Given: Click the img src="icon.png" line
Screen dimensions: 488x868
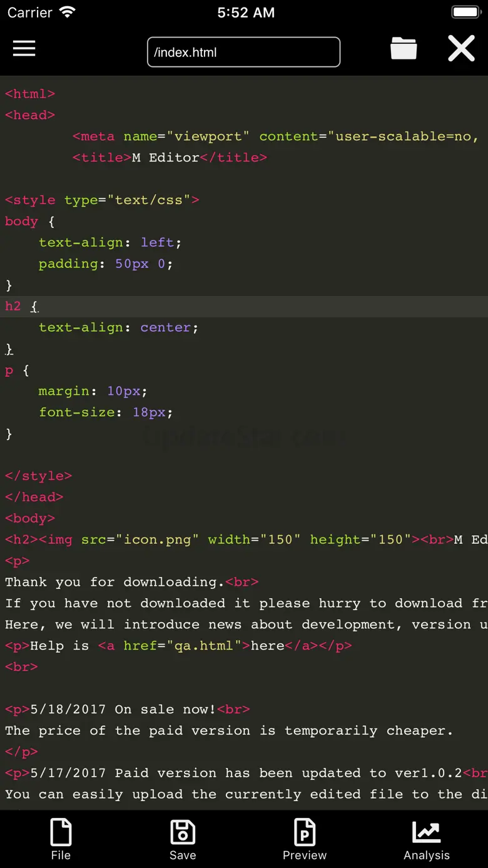Looking at the screenshot, I should (247, 540).
